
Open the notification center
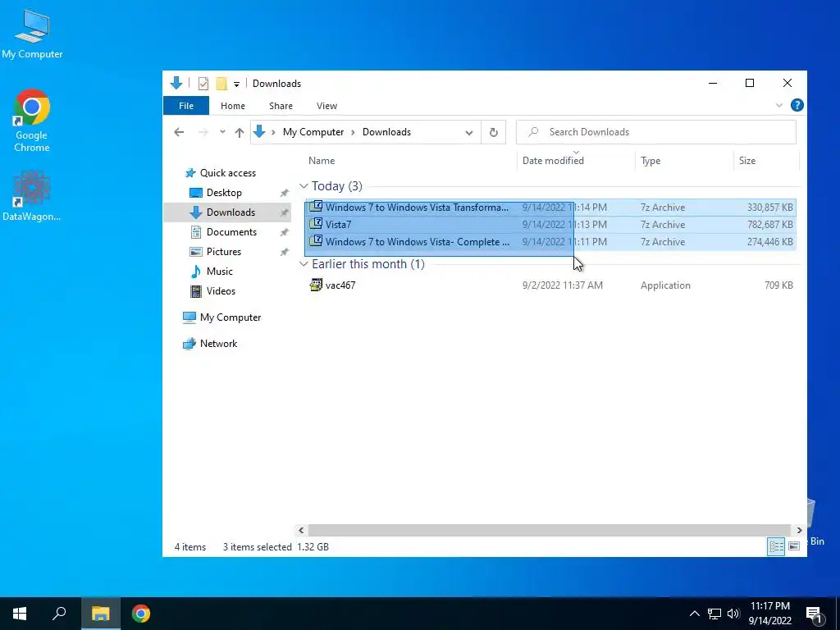815,614
